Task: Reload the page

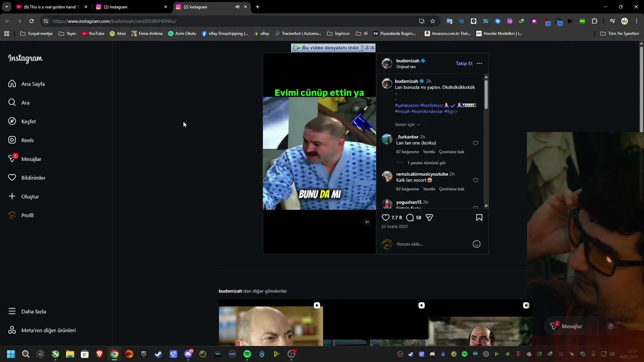Action: coord(31,21)
